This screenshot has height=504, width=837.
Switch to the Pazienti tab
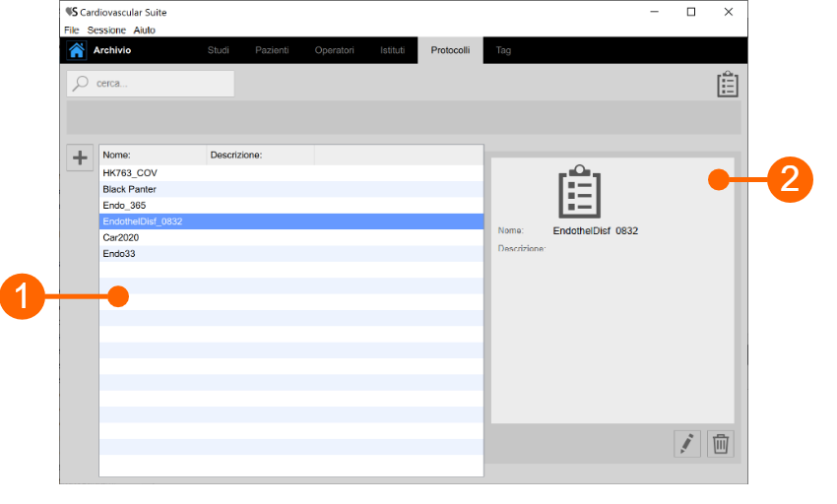click(272, 50)
